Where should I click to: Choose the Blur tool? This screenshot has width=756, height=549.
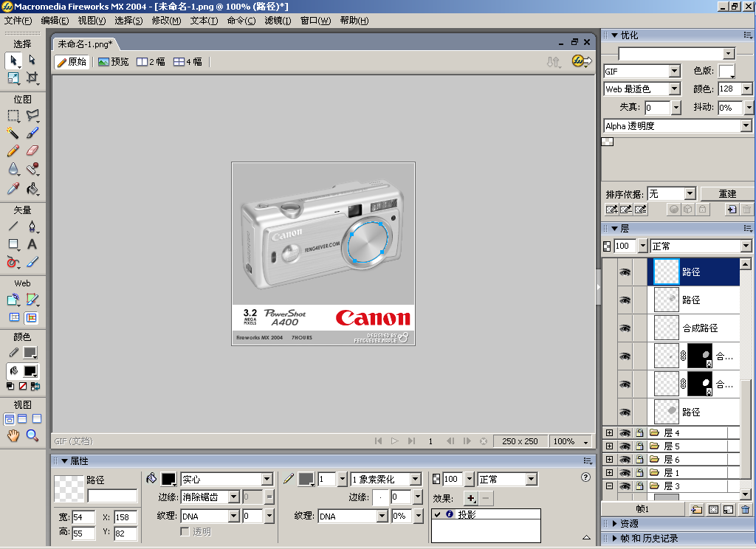click(x=13, y=169)
